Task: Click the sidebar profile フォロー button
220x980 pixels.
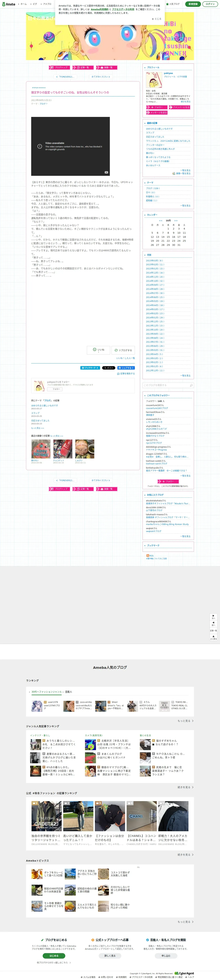Action: (x=156, y=107)
